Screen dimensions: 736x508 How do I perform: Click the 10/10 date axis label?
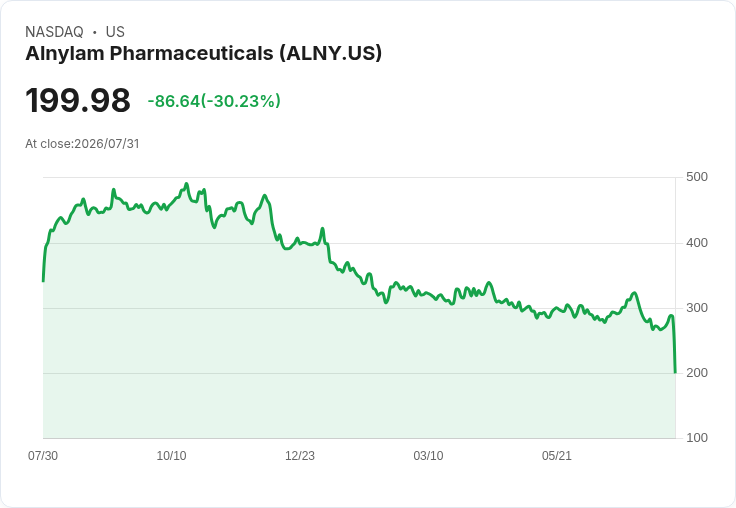coord(171,456)
